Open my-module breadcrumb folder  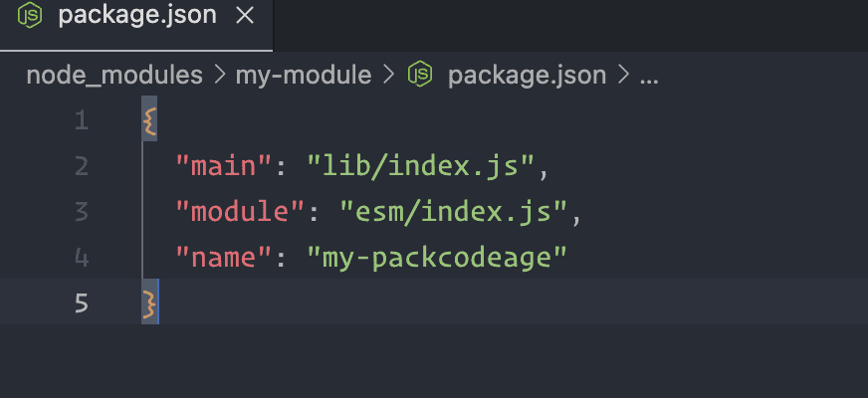coord(304,76)
